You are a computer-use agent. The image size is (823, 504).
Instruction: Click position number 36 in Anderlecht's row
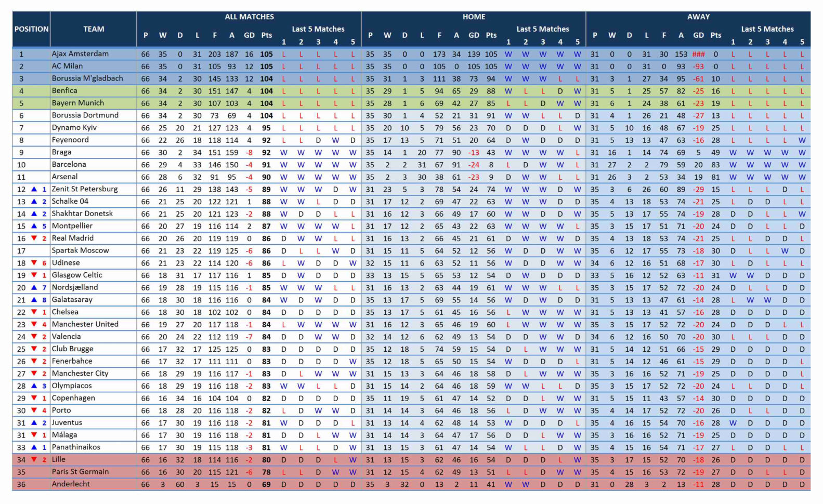[x=21, y=484]
